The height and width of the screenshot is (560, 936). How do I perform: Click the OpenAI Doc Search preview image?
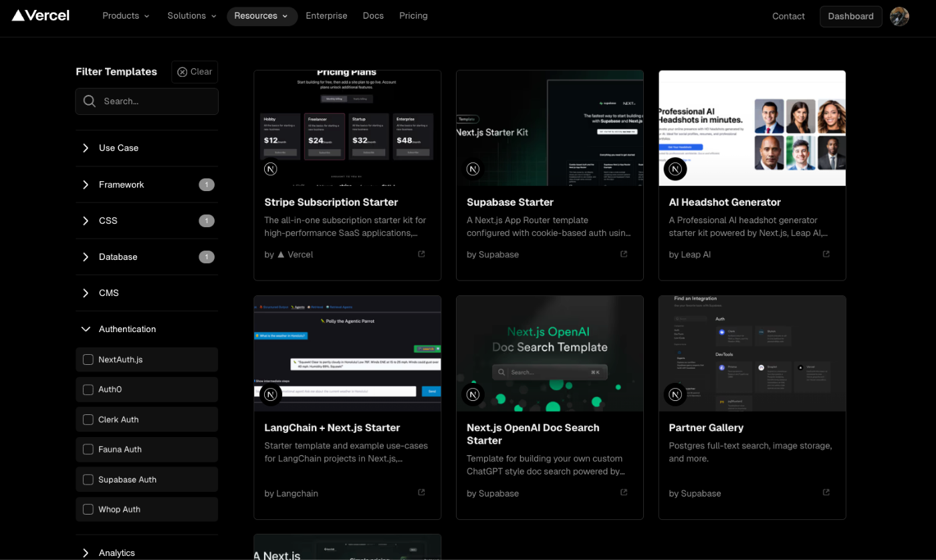(x=550, y=354)
